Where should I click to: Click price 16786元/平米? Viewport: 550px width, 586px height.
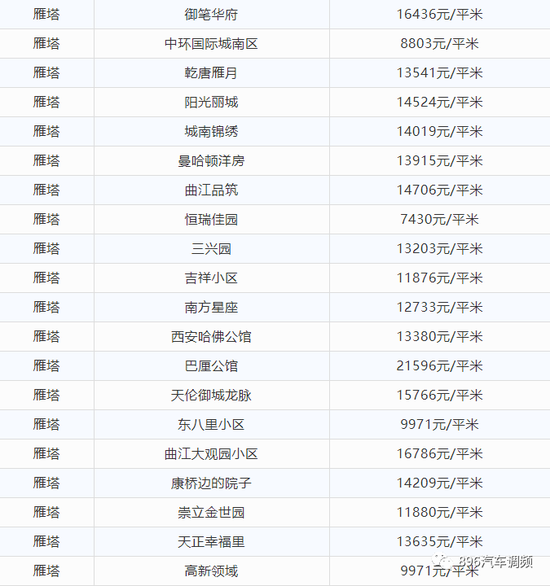(439, 454)
